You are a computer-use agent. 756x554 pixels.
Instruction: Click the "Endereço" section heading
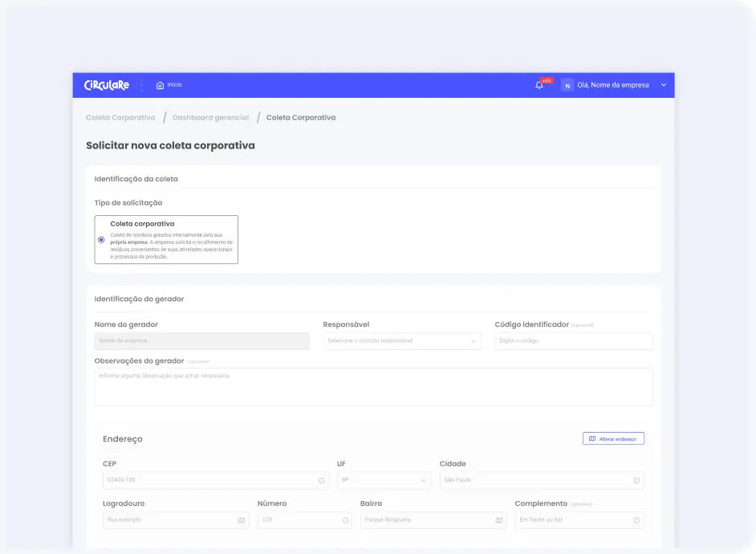pos(123,438)
